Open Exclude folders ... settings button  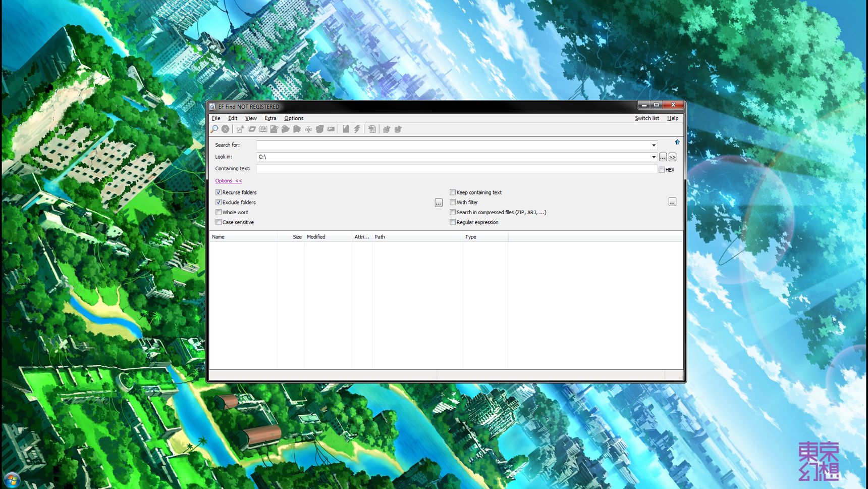(x=439, y=203)
